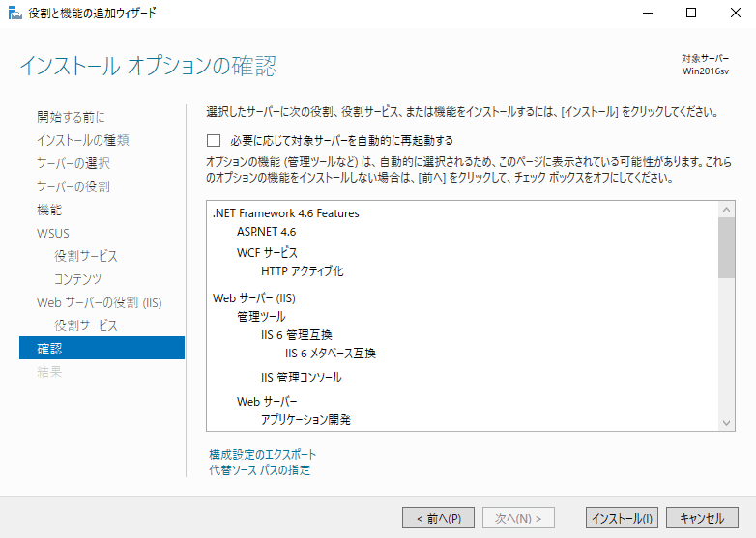Click the feature list scroll down arrow
Screen dimensions: 756x538
727,423
